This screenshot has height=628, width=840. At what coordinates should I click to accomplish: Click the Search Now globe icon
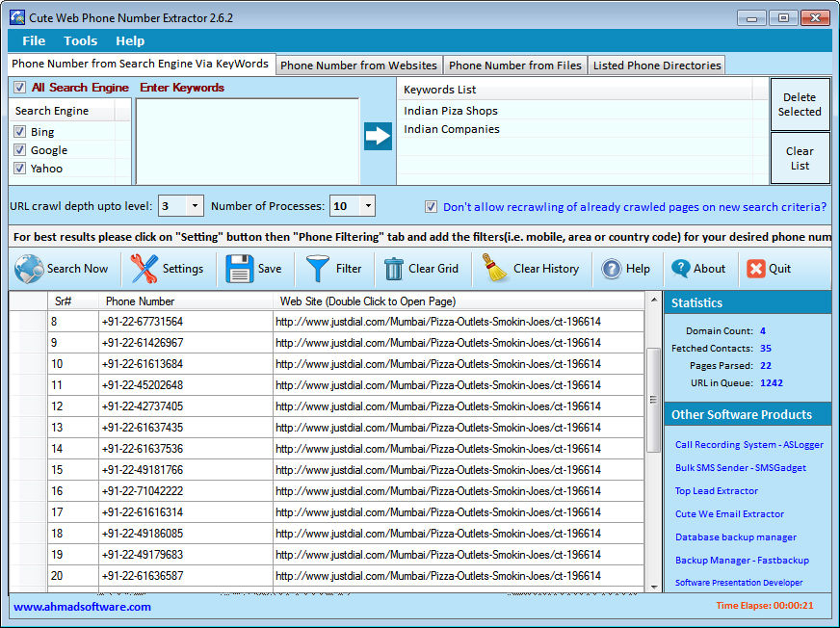[29, 269]
